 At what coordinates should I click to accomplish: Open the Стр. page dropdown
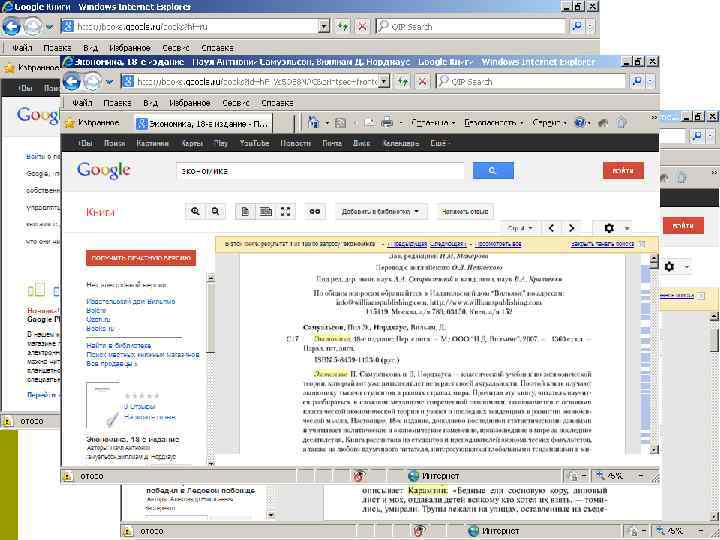coord(520,228)
